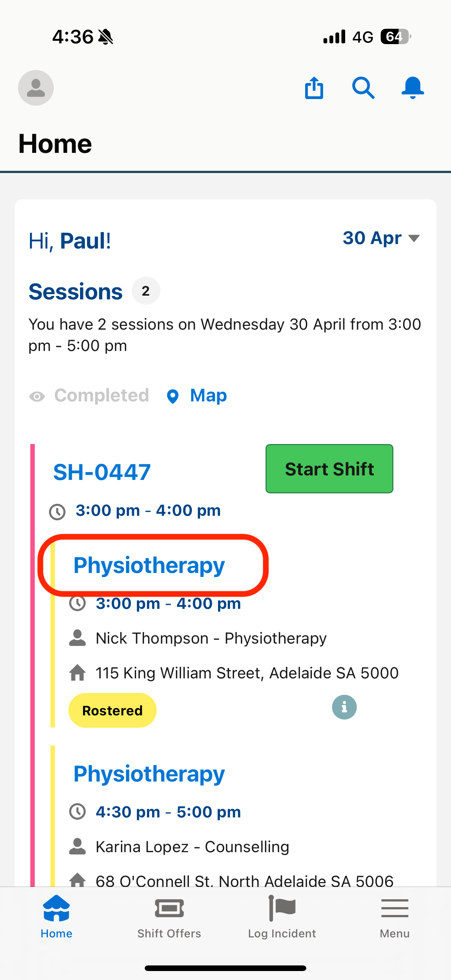Open the circled Physiotherapy session
This screenshot has width=451, height=980.
(x=149, y=565)
